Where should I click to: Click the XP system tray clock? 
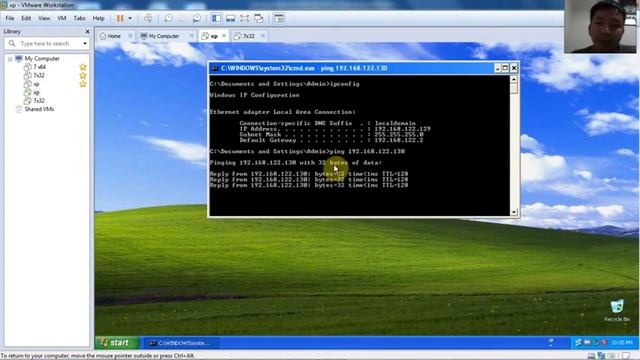pos(622,343)
